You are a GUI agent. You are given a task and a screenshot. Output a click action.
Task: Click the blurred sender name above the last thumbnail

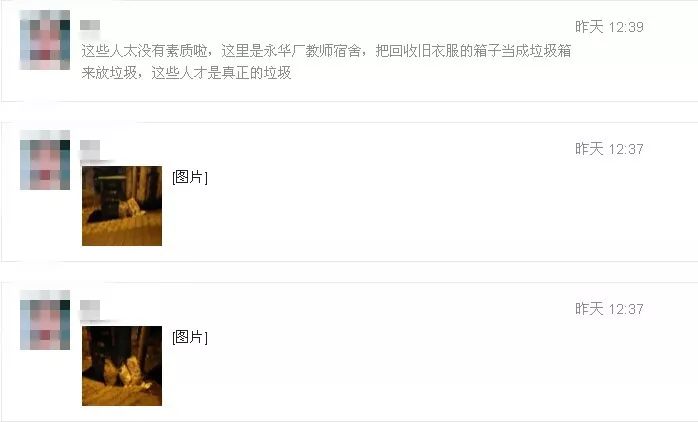coord(90,306)
